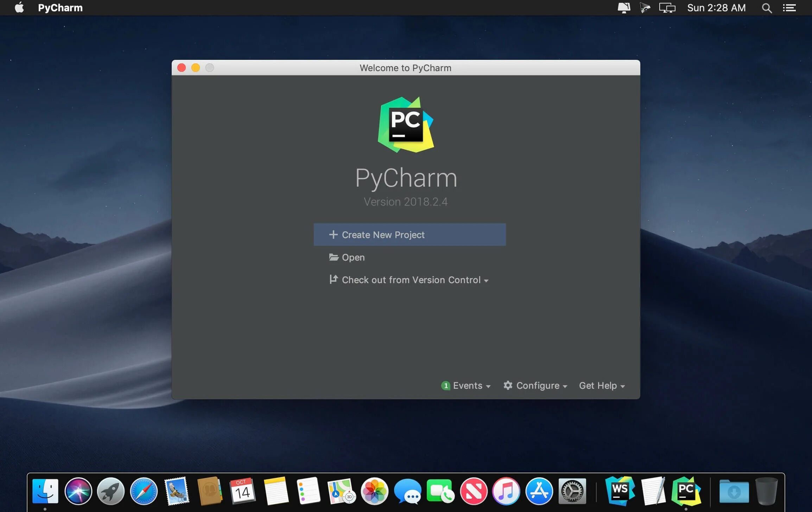
Task: Click the green Events notification badge
Action: point(445,386)
